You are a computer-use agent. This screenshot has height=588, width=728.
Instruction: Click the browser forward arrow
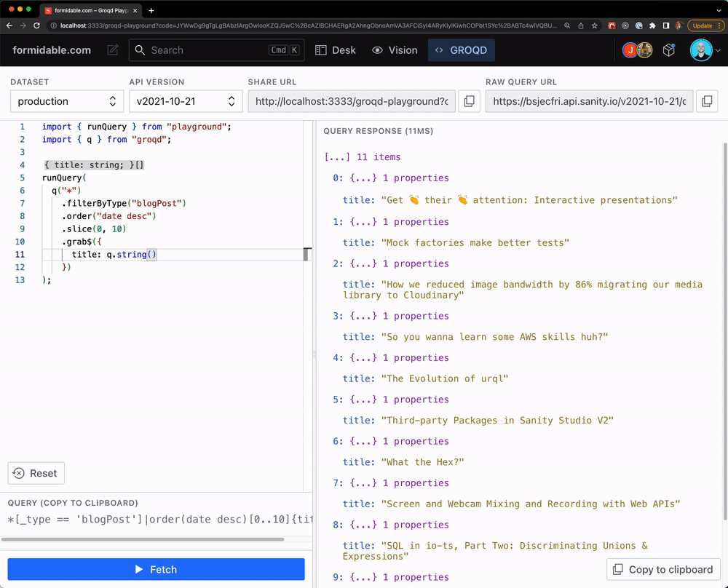point(23,25)
